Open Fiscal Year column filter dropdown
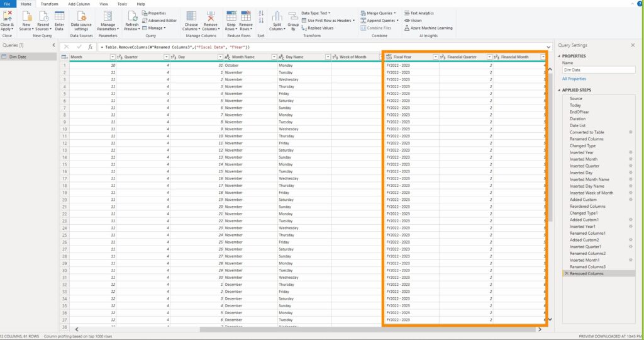Viewport: 644px width, 340px height. pos(435,57)
